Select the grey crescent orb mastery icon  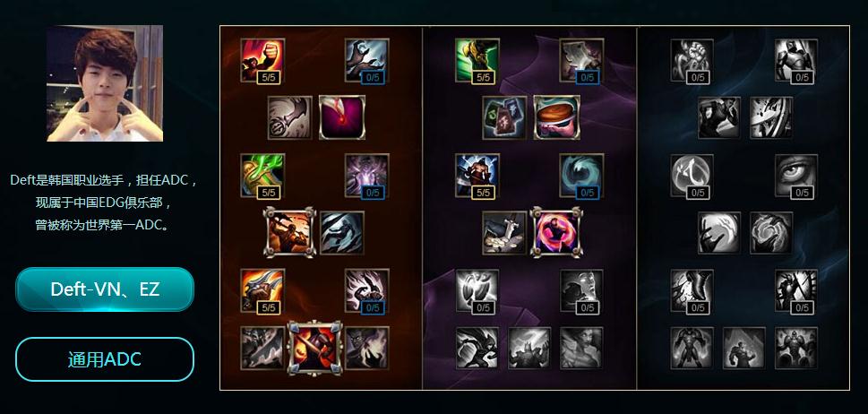692,176
